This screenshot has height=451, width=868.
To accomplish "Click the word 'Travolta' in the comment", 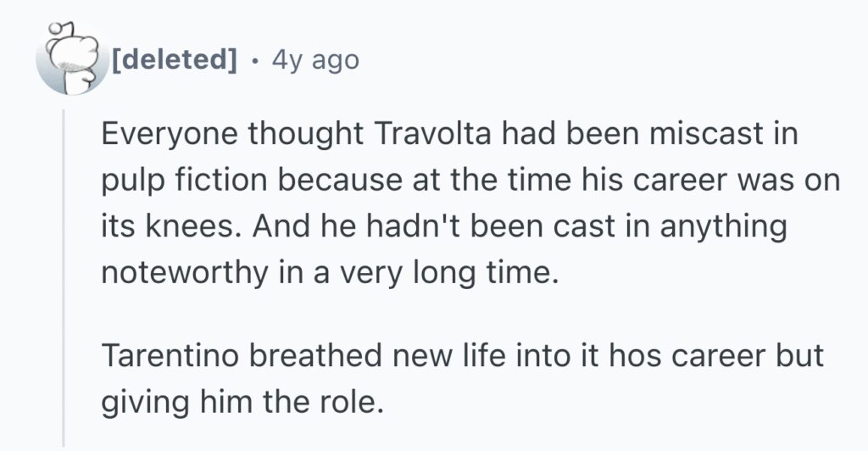I will pyautogui.click(x=432, y=134).
